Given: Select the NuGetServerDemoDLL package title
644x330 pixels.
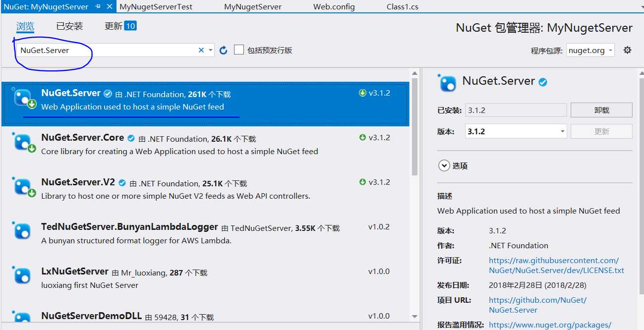Looking at the screenshot, I should pyautogui.click(x=92, y=316).
